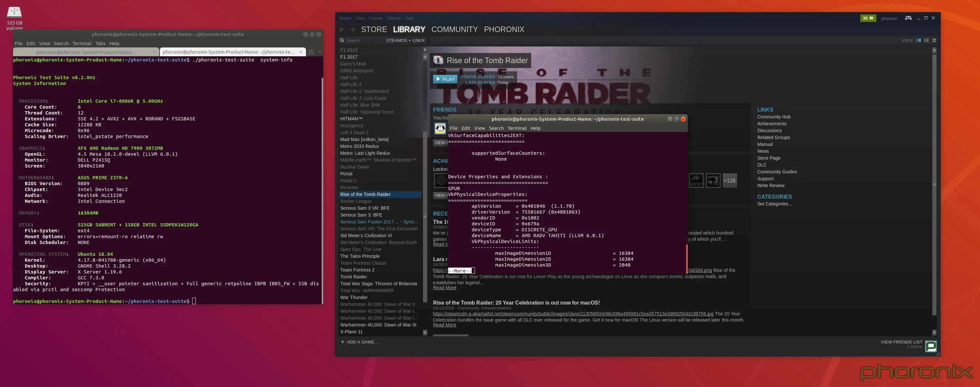Click the Steam library search magnifier icon
This screenshot has height=387, width=980.
342,40
